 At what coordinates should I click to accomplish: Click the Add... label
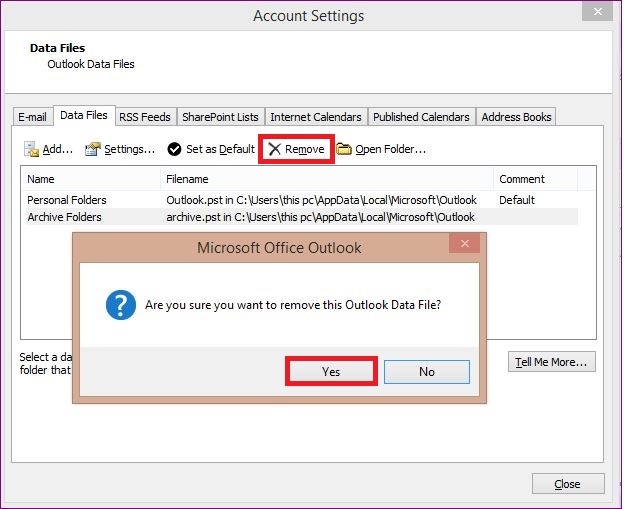[58, 149]
